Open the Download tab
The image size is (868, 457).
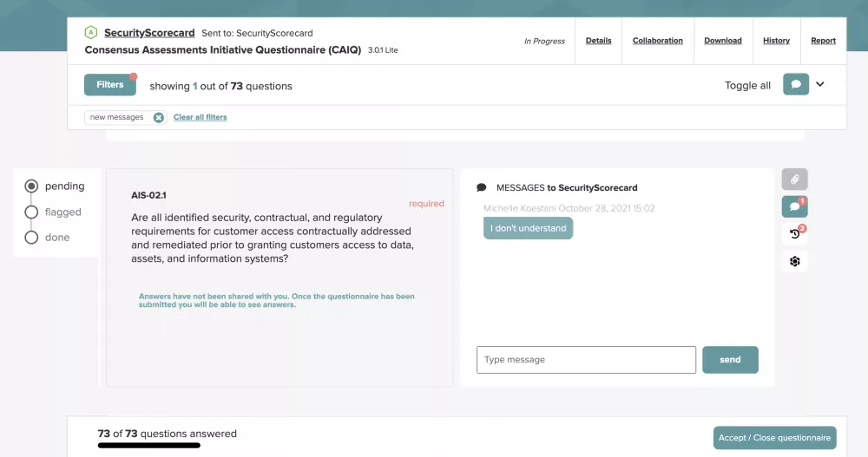pos(723,41)
